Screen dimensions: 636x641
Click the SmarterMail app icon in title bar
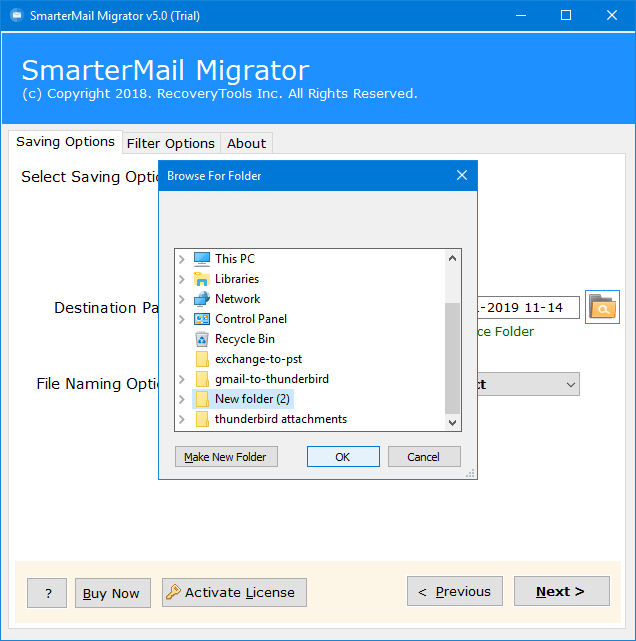coord(17,16)
